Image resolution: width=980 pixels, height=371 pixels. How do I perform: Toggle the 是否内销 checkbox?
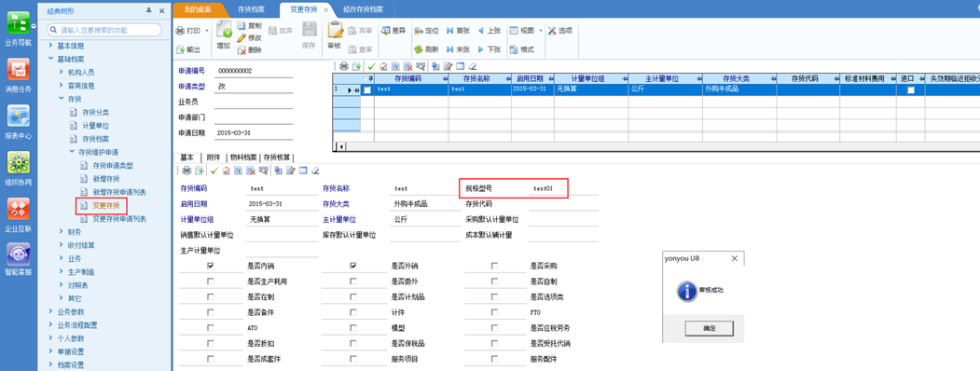coord(210,266)
